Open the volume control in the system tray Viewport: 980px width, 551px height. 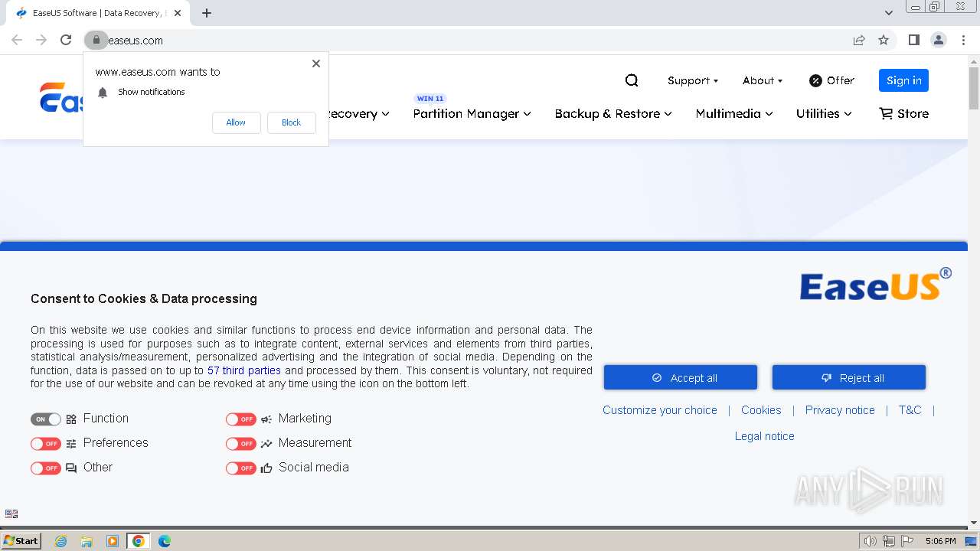(870, 541)
